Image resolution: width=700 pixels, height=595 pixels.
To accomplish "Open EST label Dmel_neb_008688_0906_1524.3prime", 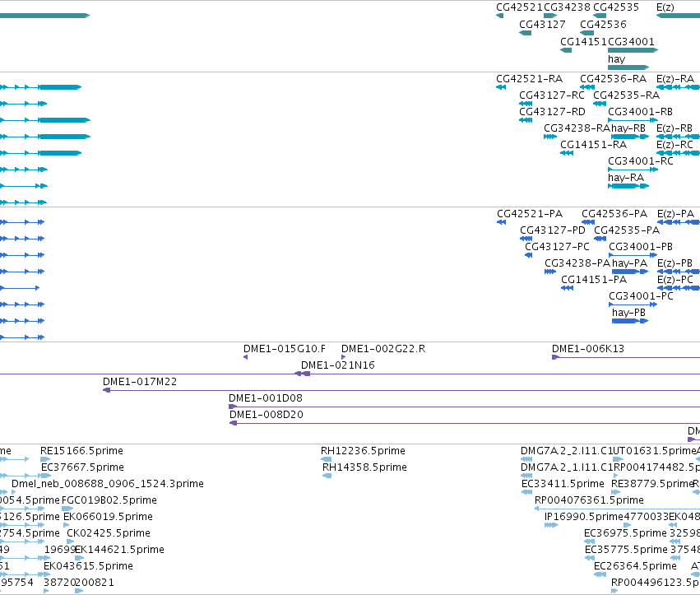I will (108, 484).
